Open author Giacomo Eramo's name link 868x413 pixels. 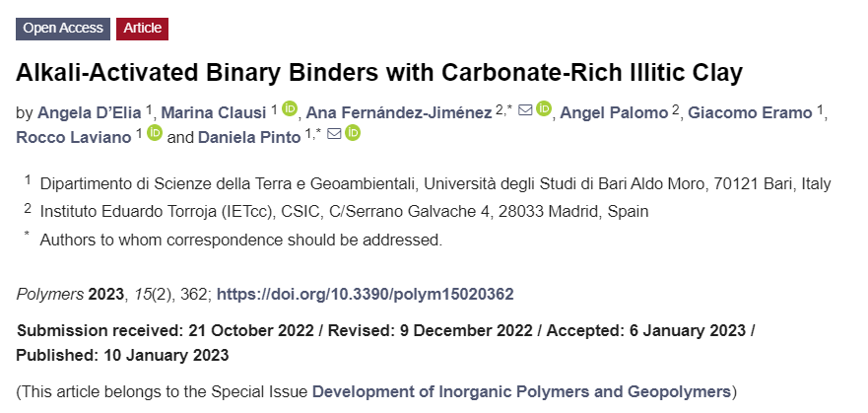coord(750,113)
